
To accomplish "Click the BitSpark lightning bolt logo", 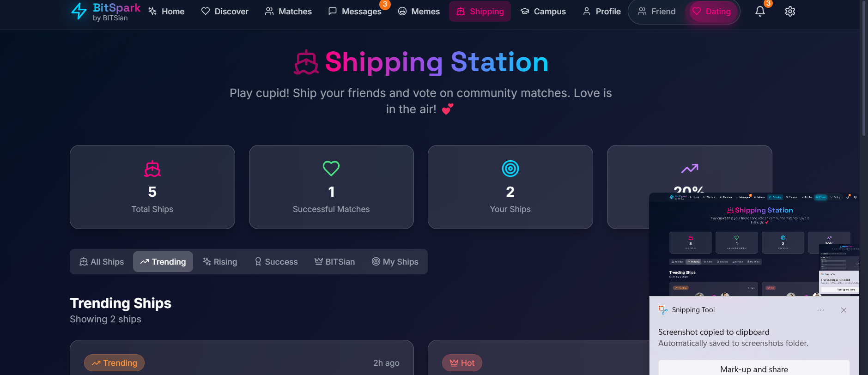I will [79, 11].
